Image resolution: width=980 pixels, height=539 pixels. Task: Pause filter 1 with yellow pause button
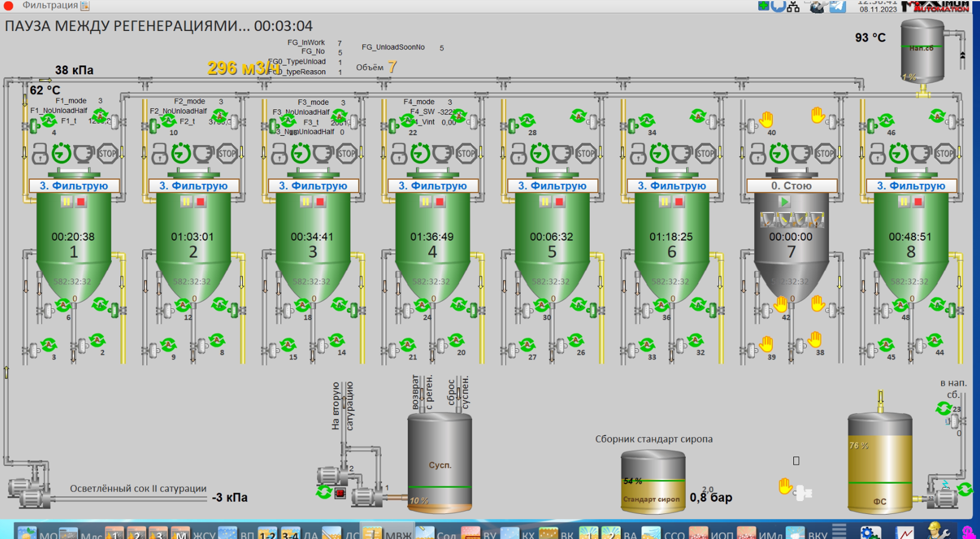pos(67,202)
